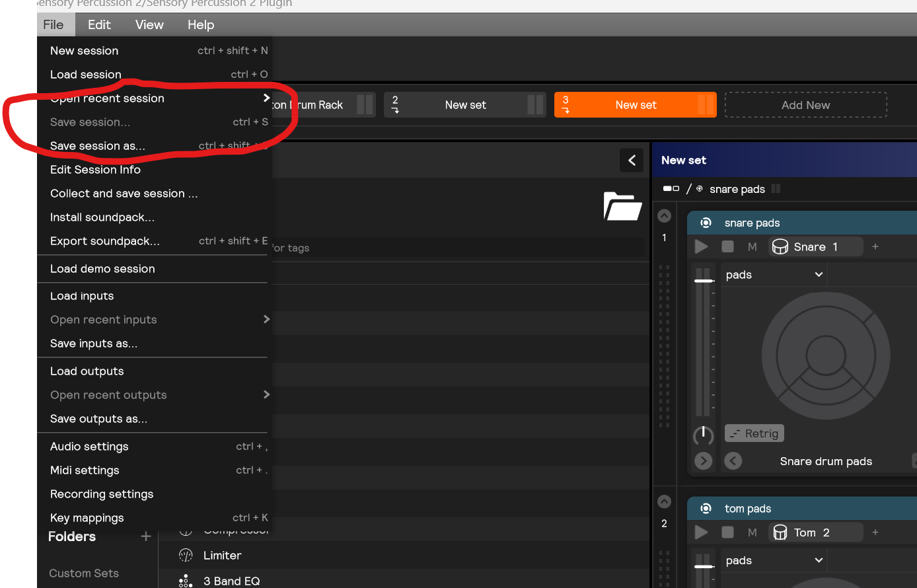The image size is (917, 588).
Task: Stop the snare pads layer
Action: (x=727, y=246)
